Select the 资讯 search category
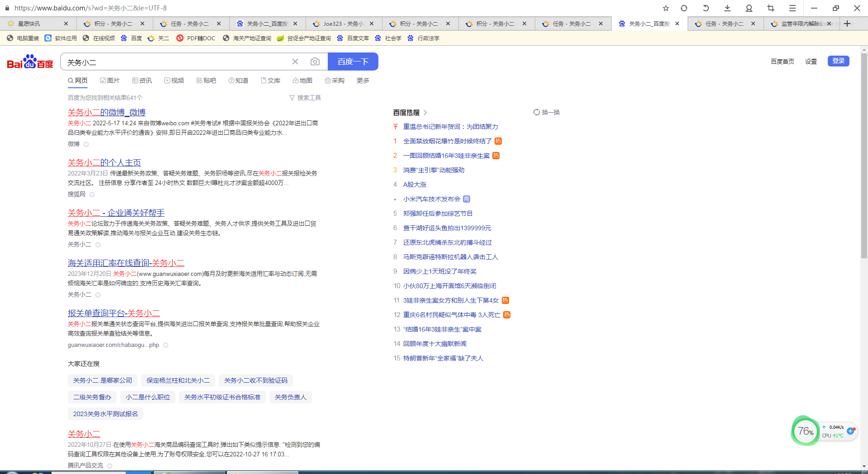Viewport: 868px width, 474px height. point(142,81)
